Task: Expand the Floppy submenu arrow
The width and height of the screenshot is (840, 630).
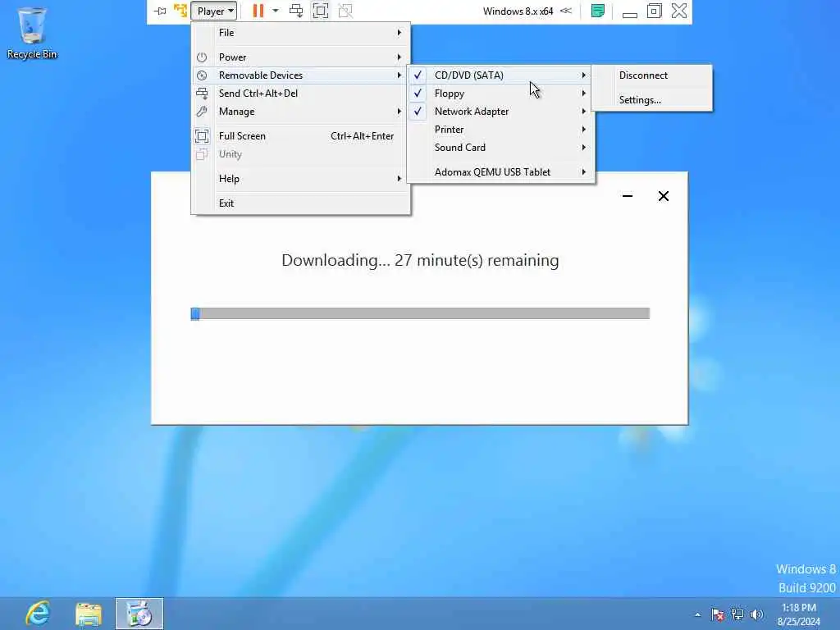Action: 584,94
